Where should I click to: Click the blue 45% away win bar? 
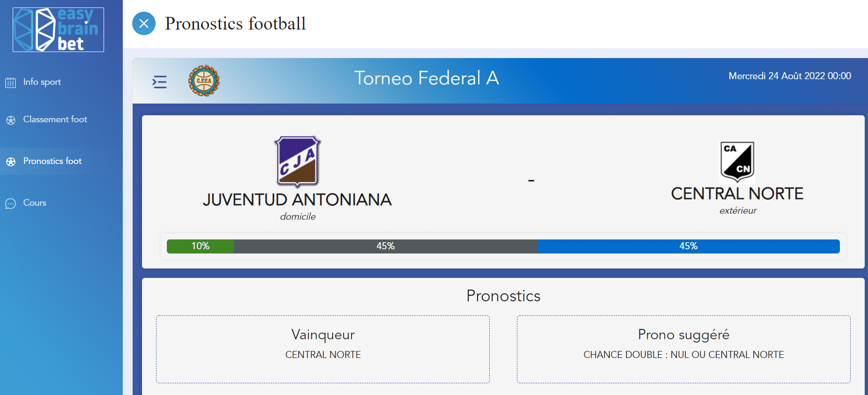688,246
